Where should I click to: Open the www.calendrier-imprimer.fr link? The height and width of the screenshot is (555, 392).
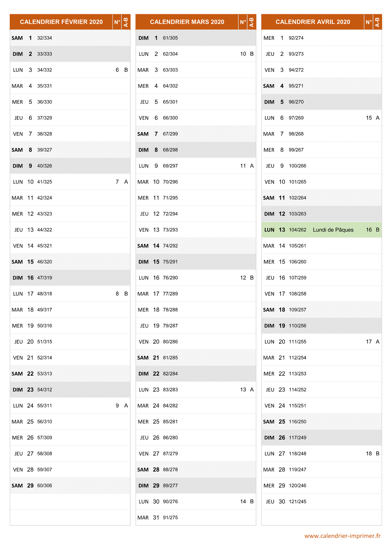[x=342, y=536]
